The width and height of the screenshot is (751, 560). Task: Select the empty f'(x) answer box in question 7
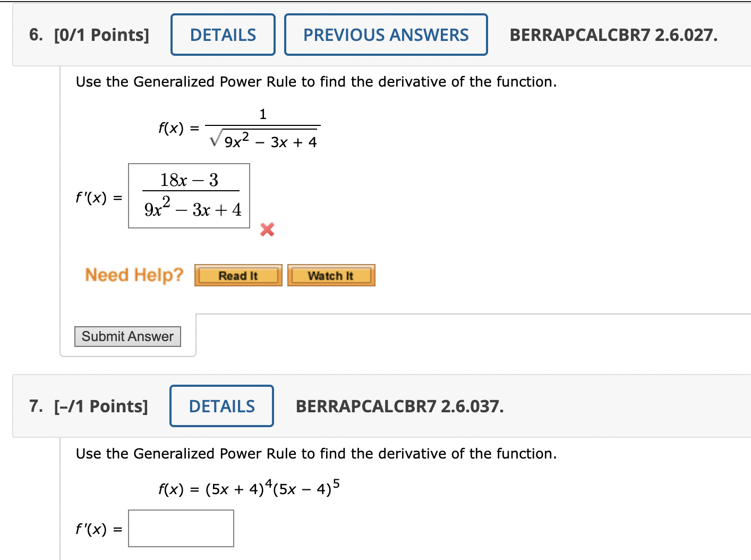click(181, 528)
